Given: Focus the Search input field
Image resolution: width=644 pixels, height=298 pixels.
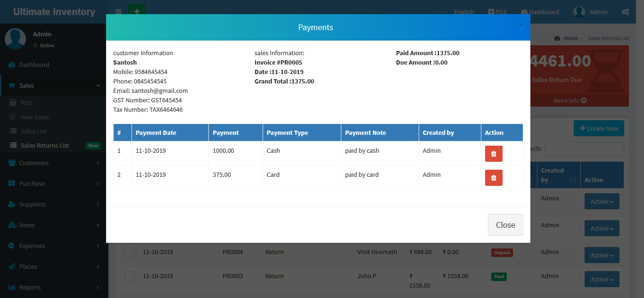Looking at the screenshot, I should (x=584, y=149).
